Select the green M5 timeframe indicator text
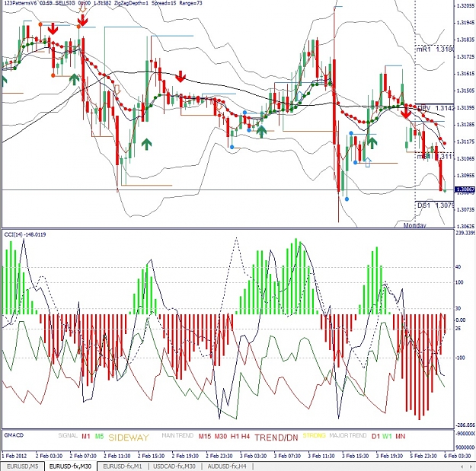Viewport: 476px width, 471px height. tap(99, 437)
